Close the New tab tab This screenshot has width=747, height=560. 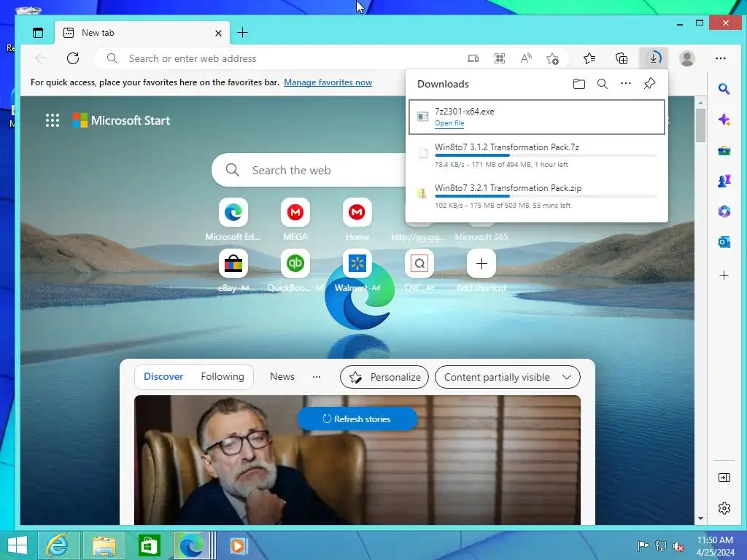[x=218, y=33]
